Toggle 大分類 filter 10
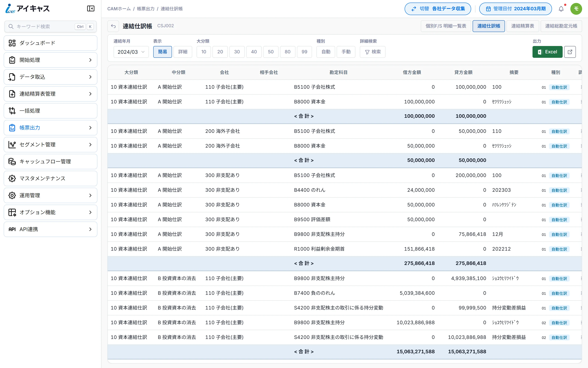Image resolution: width=588 pixels, height=368 pixels. [204, 52]
